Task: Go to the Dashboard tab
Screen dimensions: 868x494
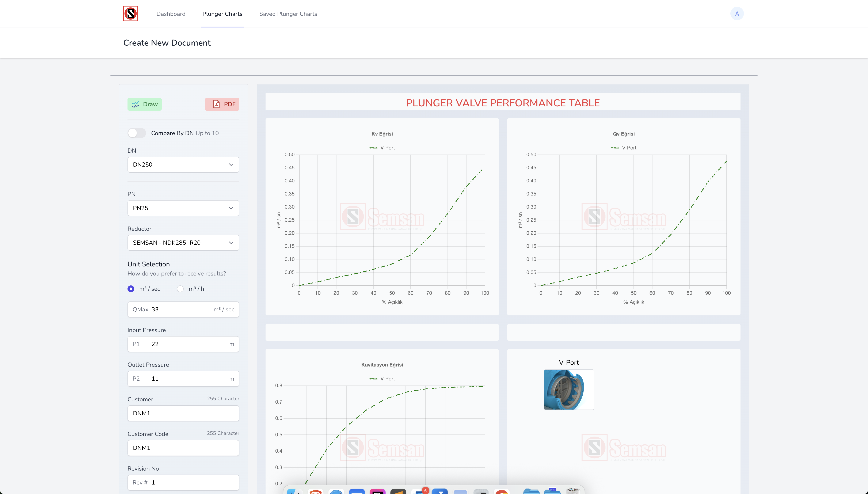Action: point(171,14)
